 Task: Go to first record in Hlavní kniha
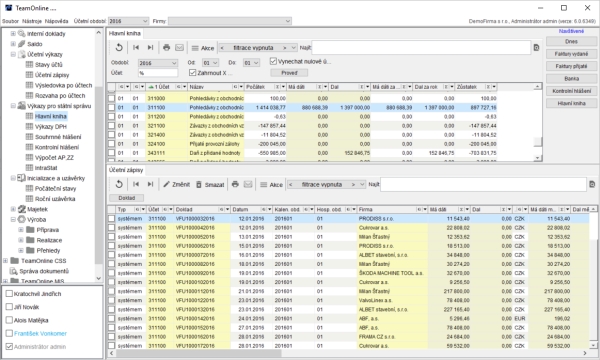[136, 47]
